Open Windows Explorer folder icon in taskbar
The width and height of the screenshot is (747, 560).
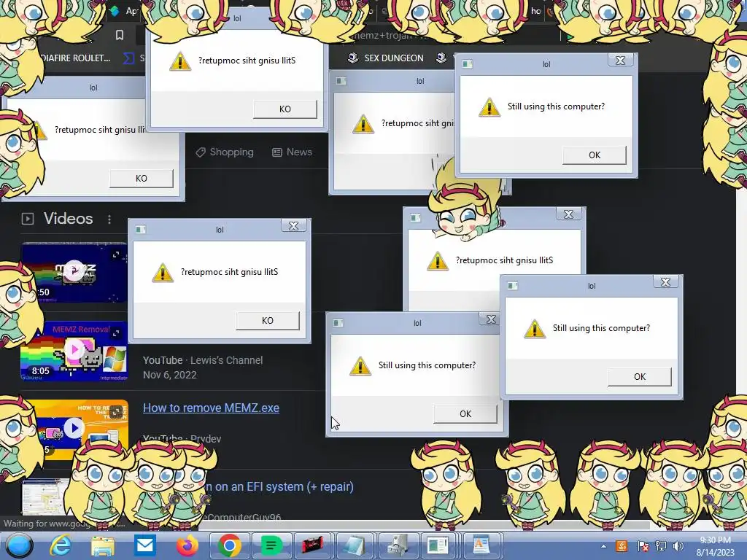[x=103, y=545]
